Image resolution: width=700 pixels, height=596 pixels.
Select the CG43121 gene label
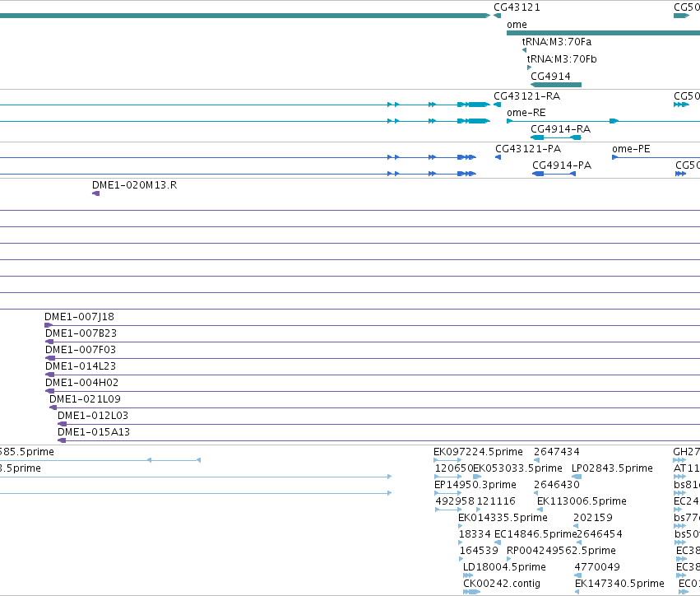(517, 7)
